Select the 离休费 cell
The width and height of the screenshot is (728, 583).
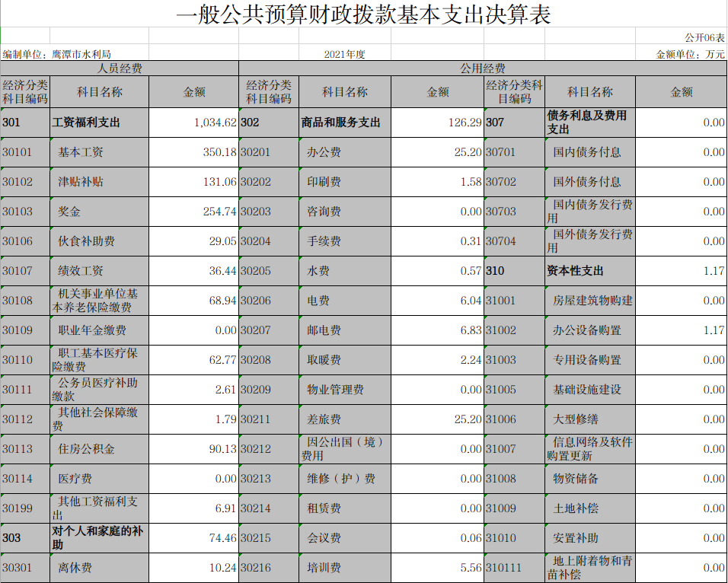99,568
